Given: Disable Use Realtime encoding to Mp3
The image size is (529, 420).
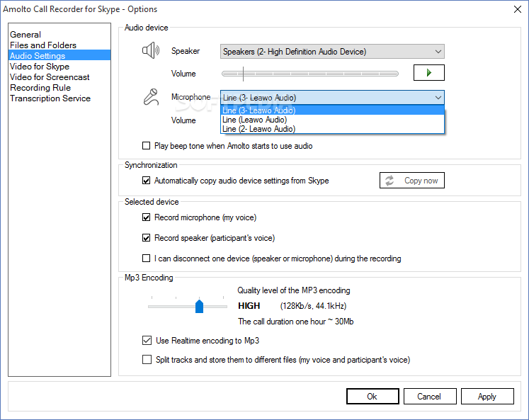Looking at the screenshot, I should (147, 341).
